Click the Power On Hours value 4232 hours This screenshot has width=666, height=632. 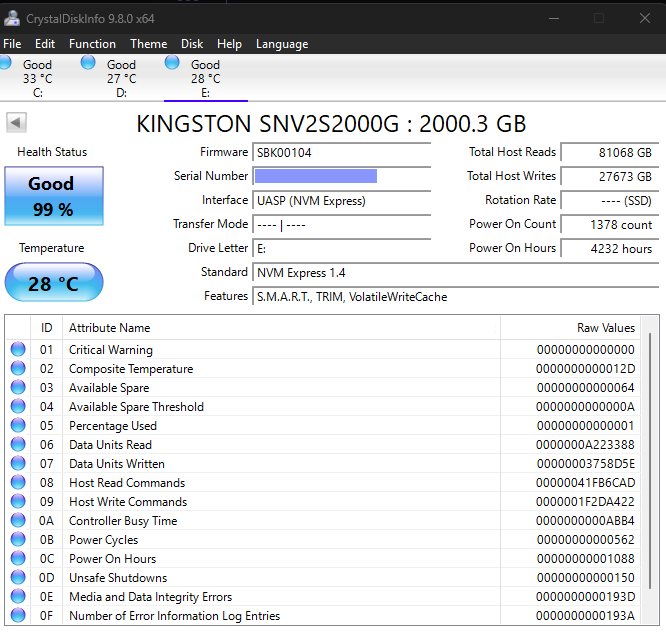coord(610,248)
